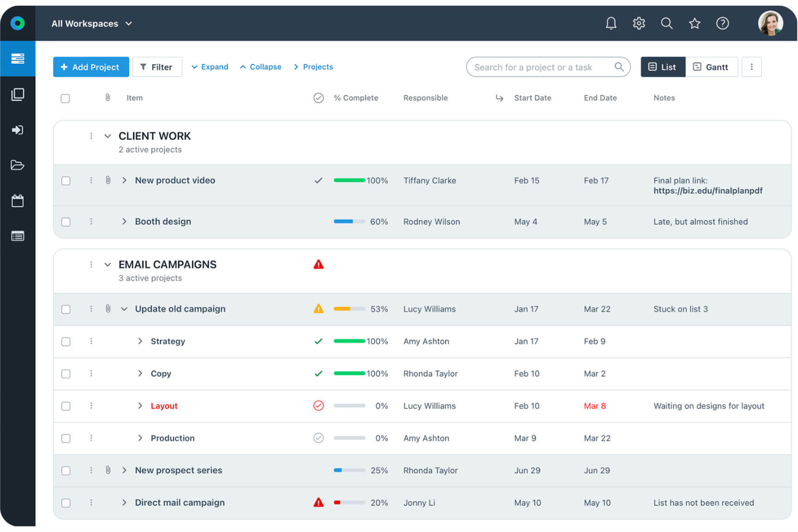Open the help question mark icon
The width and height of the screenshot is (798, 532).
[723, 23]
